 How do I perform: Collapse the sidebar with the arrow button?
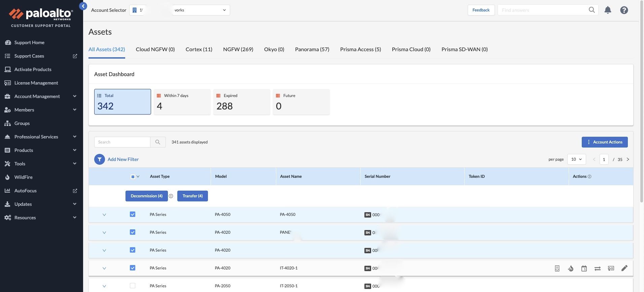point(83,6)
